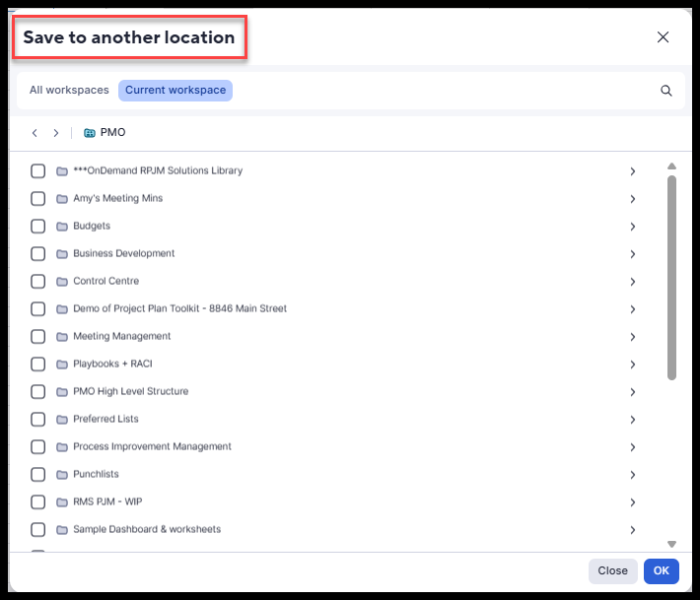Tick the Sample Dashboard & worksheets checkbox
The height and width of the screenshot is (600, 700).
point(37,529)
